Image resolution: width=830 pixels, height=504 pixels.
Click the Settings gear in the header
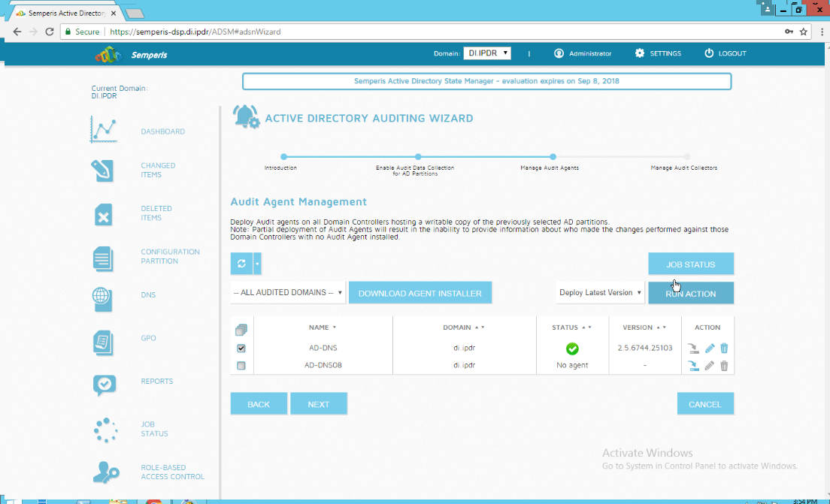(x=640, y=53)
